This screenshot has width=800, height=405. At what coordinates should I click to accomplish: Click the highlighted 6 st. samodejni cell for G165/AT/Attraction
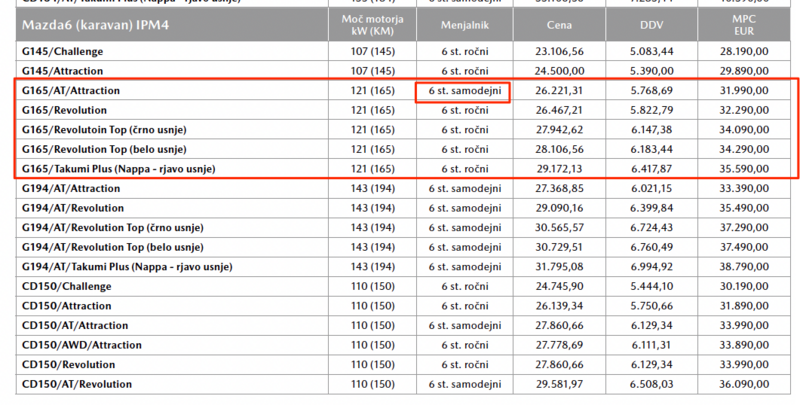coord(462,92)
